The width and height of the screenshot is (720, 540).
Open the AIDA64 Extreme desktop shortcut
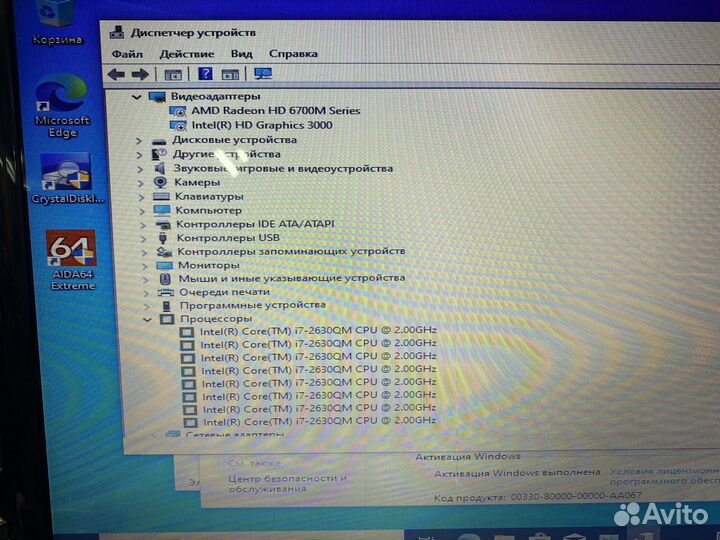(72, 260)
